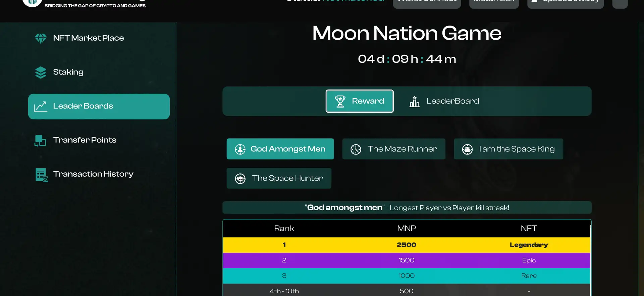644x296 pixels.
Task: Choose I am the Space King category
Action: pyautogui.click(x=508, y=149)
